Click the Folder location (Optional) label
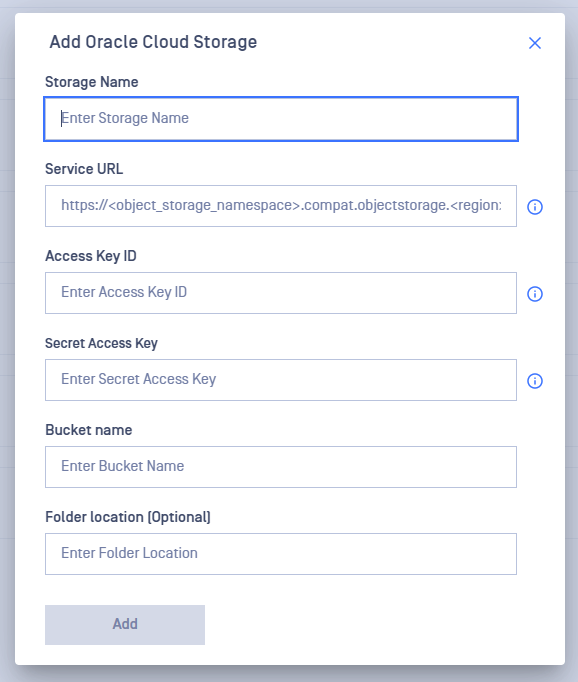This screenshot has width=578, height=682. [128, 517]
